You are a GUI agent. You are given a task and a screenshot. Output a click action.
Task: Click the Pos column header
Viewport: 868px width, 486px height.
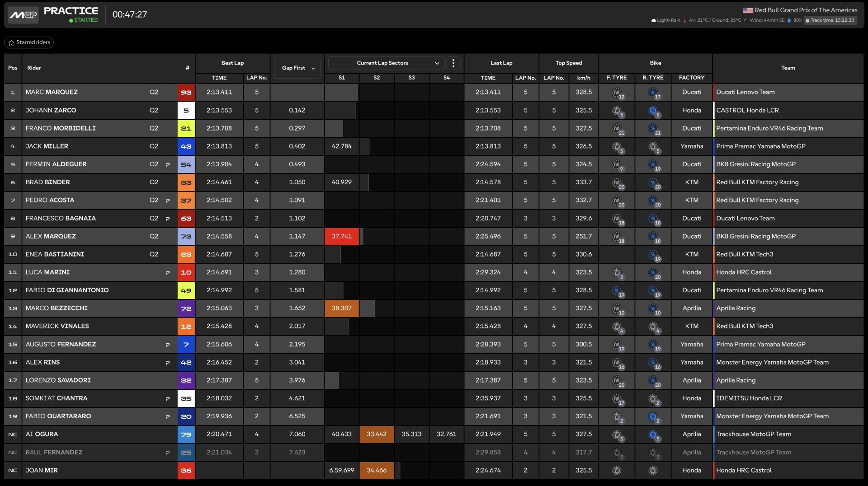tap(13, 68)
